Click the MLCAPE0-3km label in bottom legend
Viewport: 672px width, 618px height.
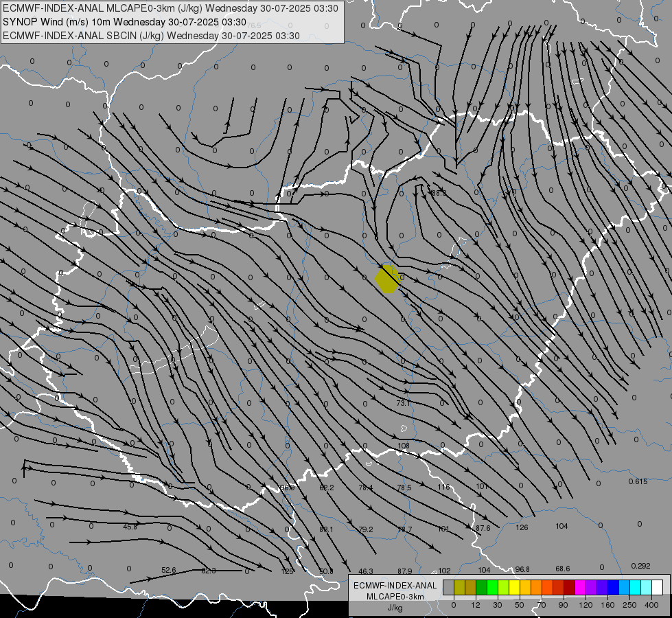point(395,597)
